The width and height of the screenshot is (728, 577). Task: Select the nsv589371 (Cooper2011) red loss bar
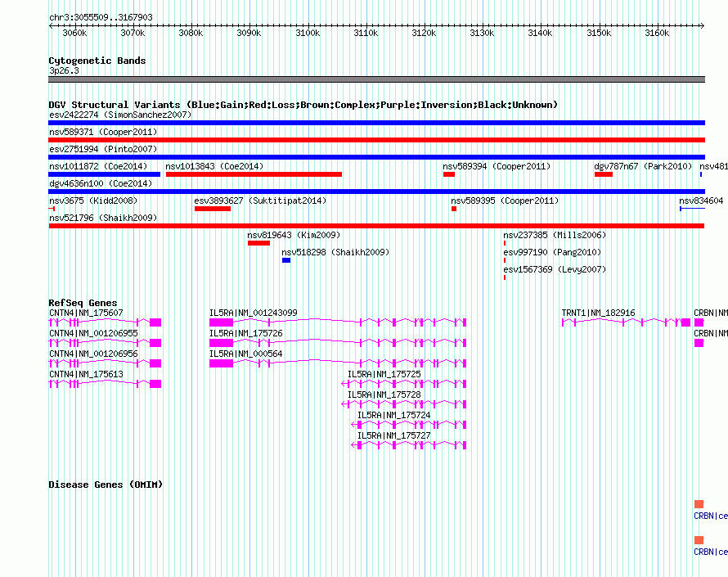(x=376, y=140)
